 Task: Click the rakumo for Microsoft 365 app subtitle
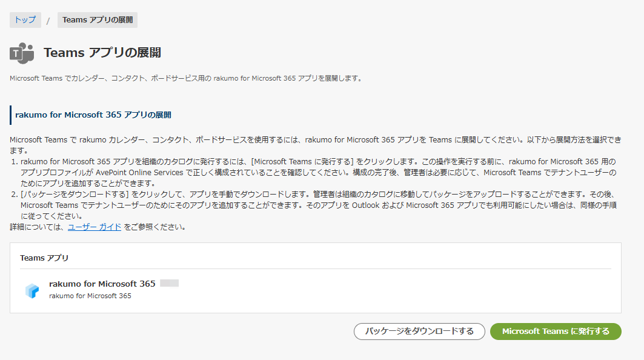point(90,296)
